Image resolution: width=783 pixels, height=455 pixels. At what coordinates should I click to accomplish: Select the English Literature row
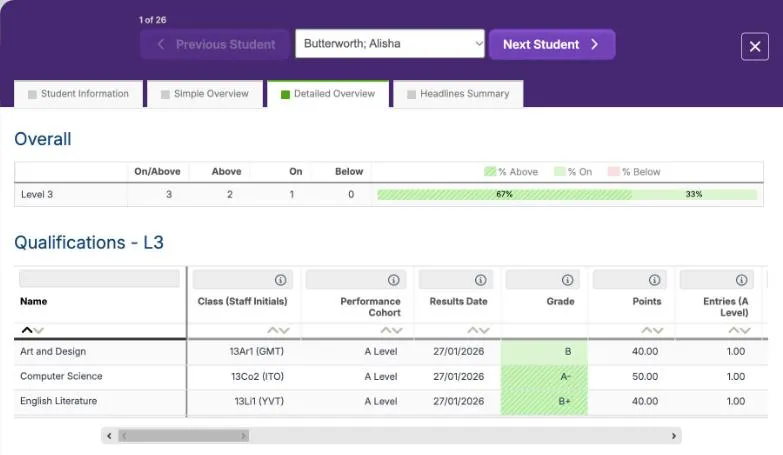(x=391, y=402)
